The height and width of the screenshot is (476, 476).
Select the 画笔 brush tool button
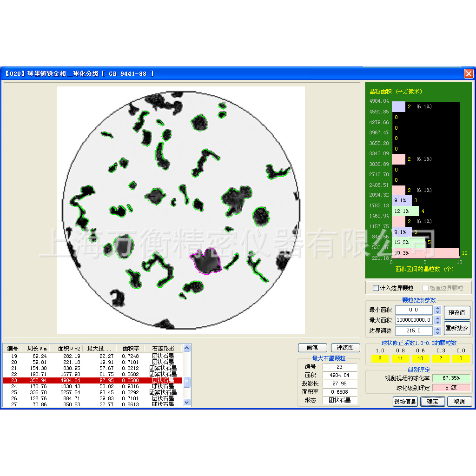point(312,348)
